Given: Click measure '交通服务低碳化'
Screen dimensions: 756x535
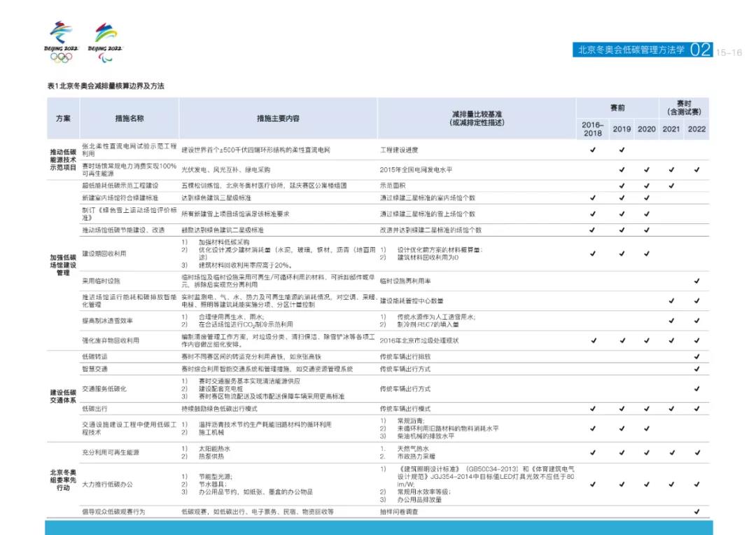Looking at the screenshot, I should click(104, 389).
